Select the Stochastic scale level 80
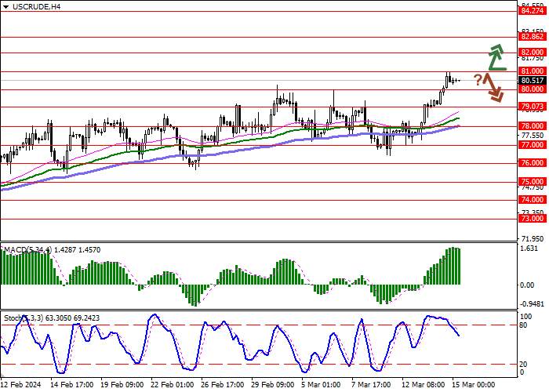 523,325
